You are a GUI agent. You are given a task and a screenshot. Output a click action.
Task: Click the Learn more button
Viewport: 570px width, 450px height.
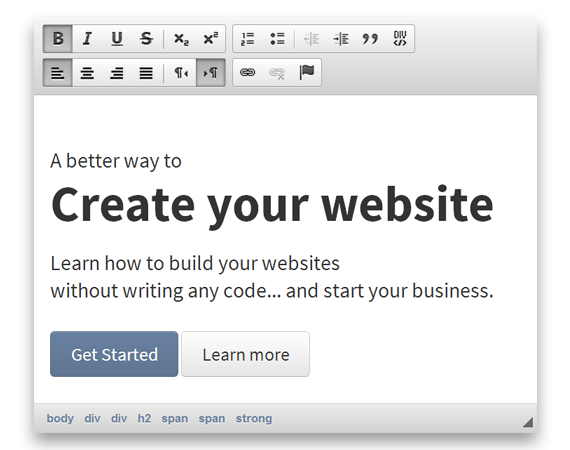pyautogui.click(x=246, y=354)
